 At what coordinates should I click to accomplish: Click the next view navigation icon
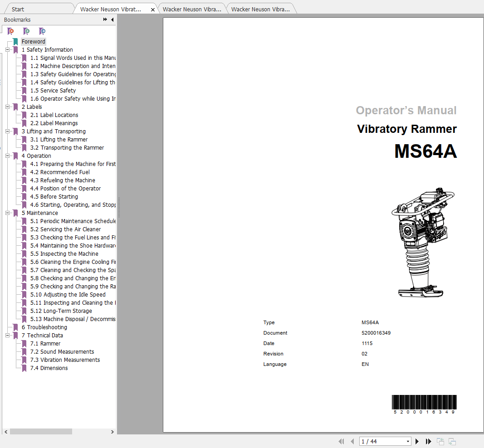coord(452,442)
